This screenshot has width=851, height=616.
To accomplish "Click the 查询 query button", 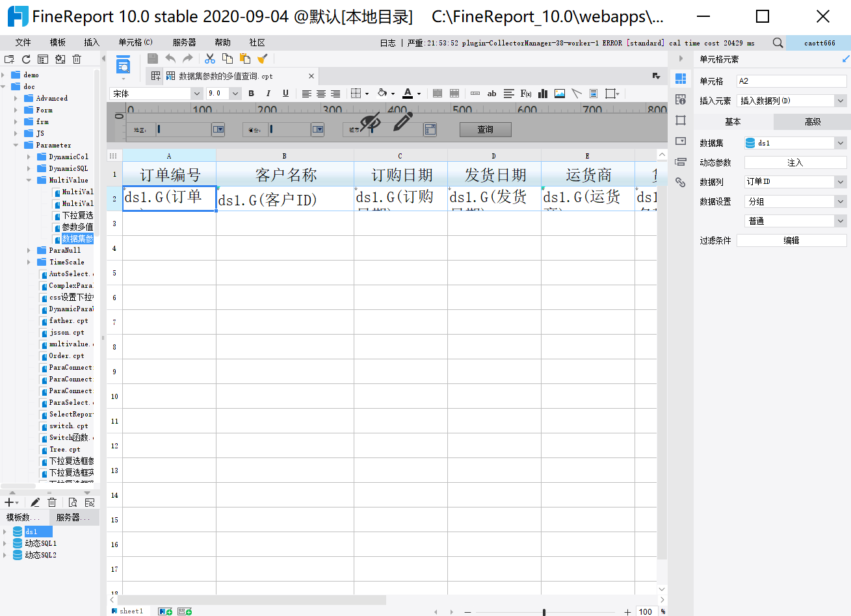I will (486, 129).
